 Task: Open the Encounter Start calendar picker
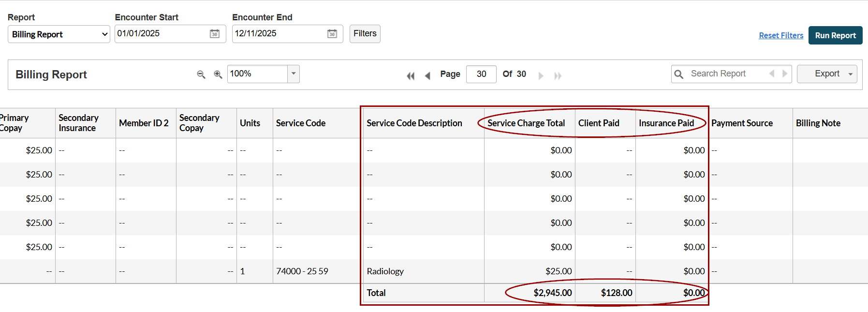[x=215, y=34]
